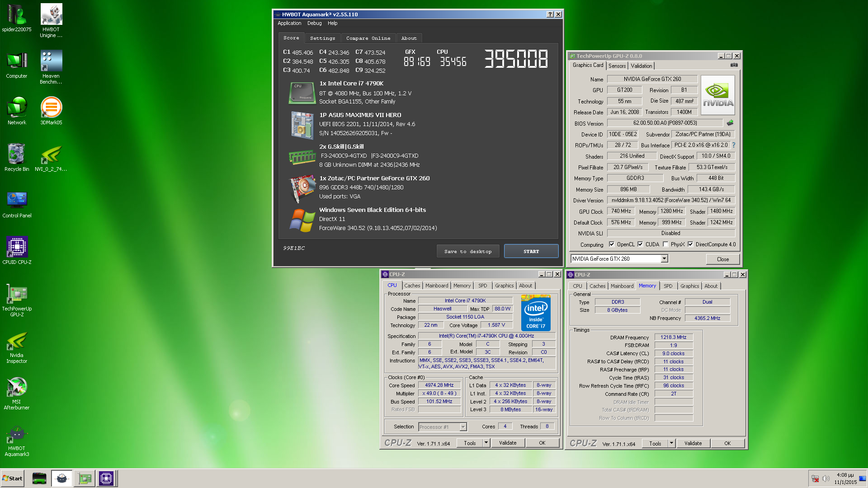Image resolution: width=868 pixels, height=488 pixels.
Task: Click the Aquamark help question mark button
Action: 550,14
